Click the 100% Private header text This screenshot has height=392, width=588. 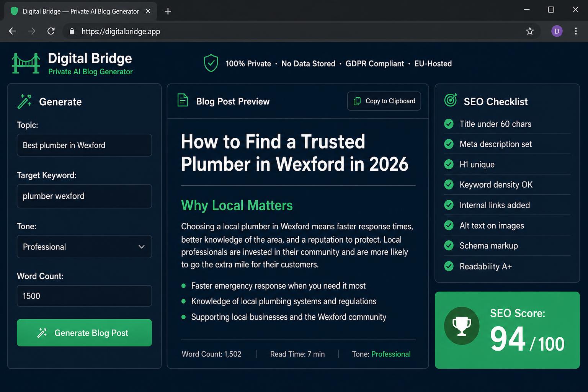click(248, 64)
